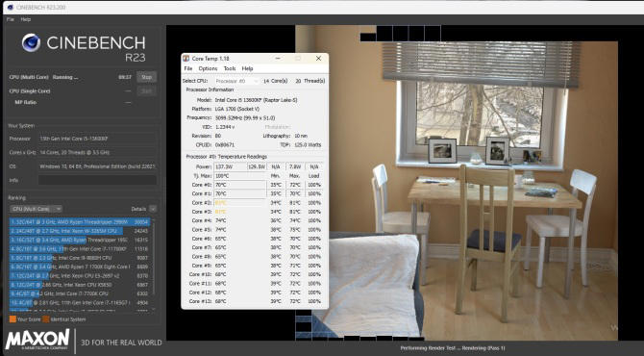The image size is (644, 356).
Task: Close the Core Temp window
Action: [x=318, y=59]
